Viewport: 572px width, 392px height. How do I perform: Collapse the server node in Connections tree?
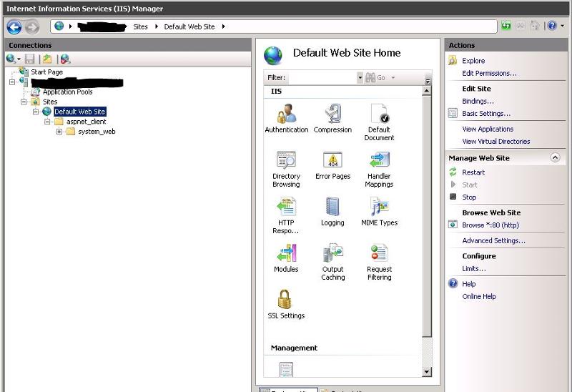(x=12, y=82)
